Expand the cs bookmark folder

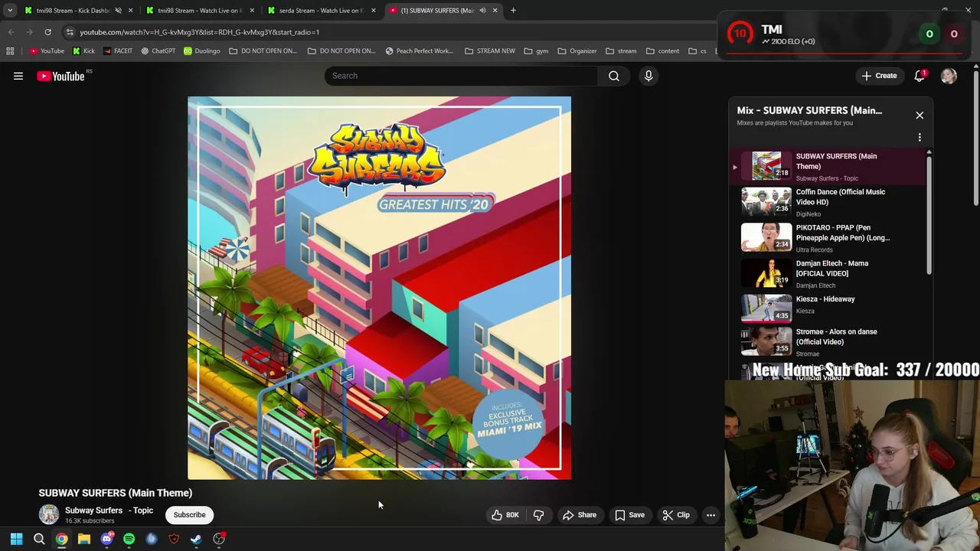(x=697, y=51)
